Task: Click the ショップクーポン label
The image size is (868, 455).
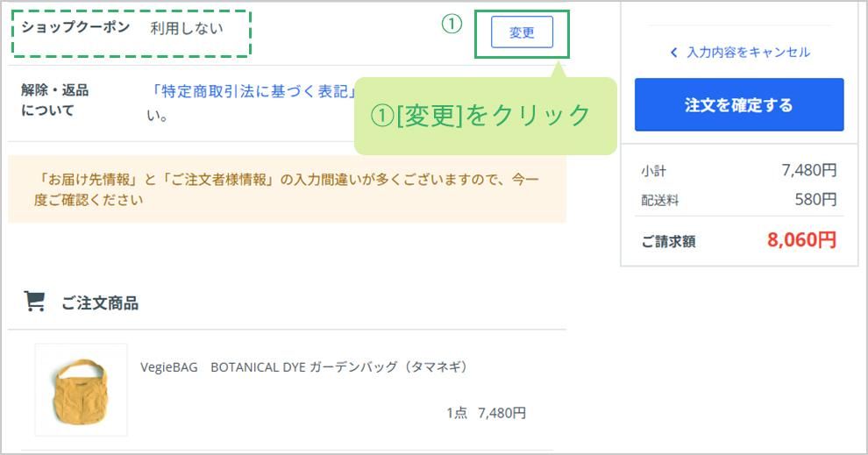Action: pos(75,27)
